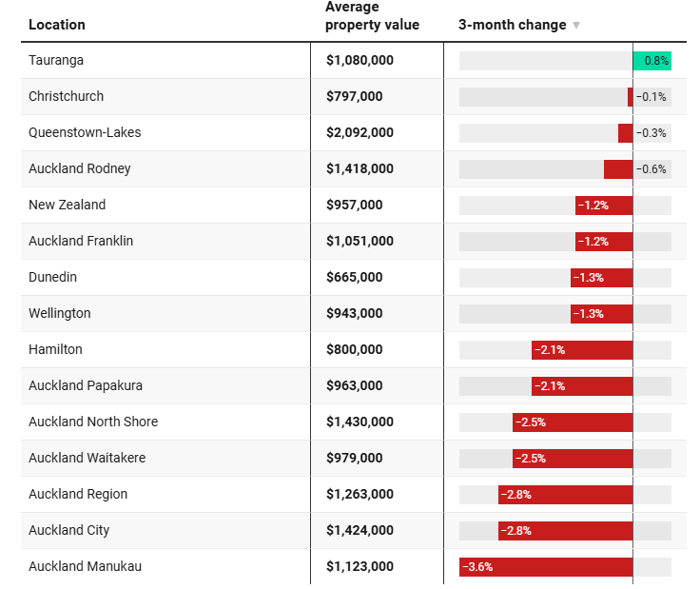Select the Tauranga location row

[x=56, y=60]
